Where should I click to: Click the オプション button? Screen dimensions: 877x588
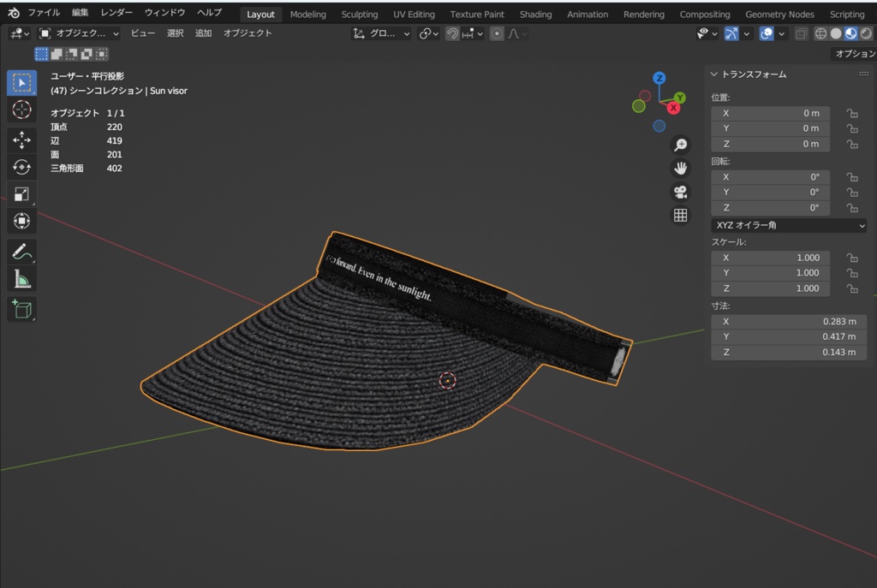(x=855, y=54)
